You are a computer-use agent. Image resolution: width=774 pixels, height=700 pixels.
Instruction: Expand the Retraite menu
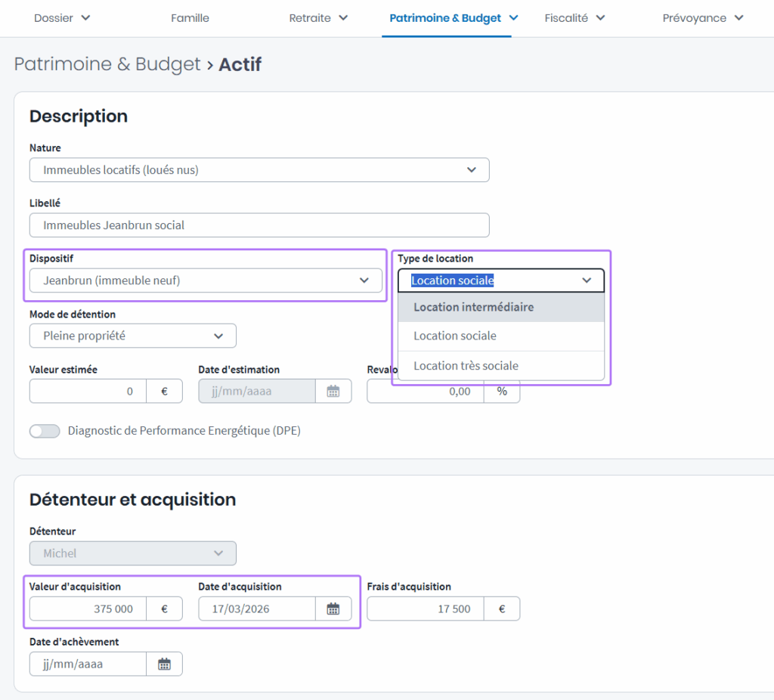(318, 18)
